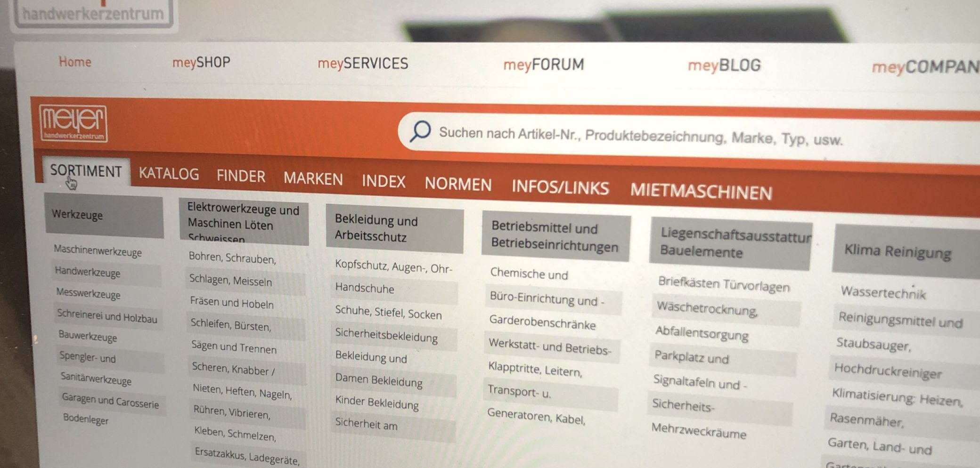Viewport: 980px width, 468px height.
Task: Select the NORMEN tab
Action: (458, 184)
